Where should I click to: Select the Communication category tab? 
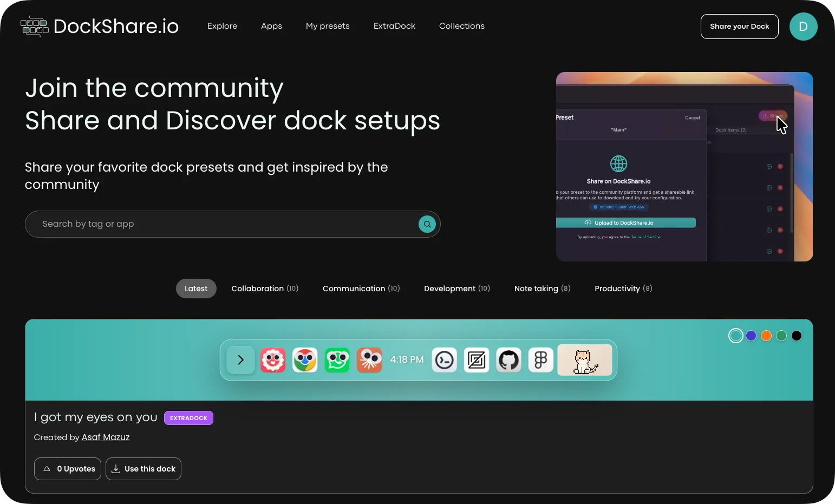(x=361, y=289)
